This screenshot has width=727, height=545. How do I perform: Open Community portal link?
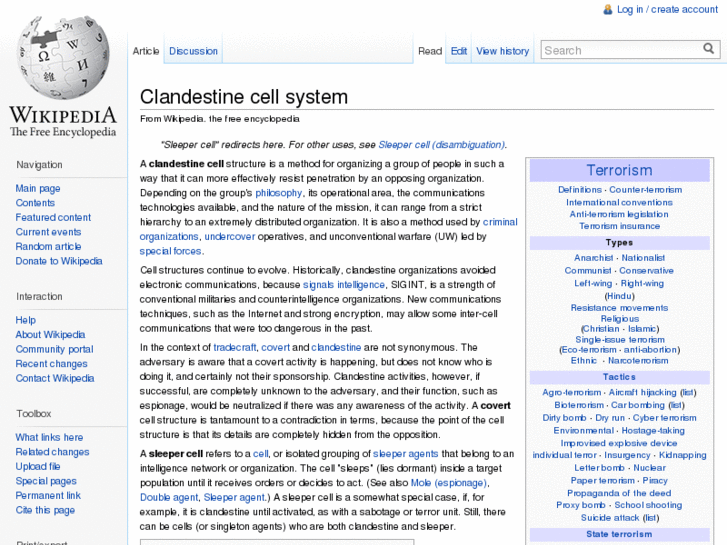54,349
